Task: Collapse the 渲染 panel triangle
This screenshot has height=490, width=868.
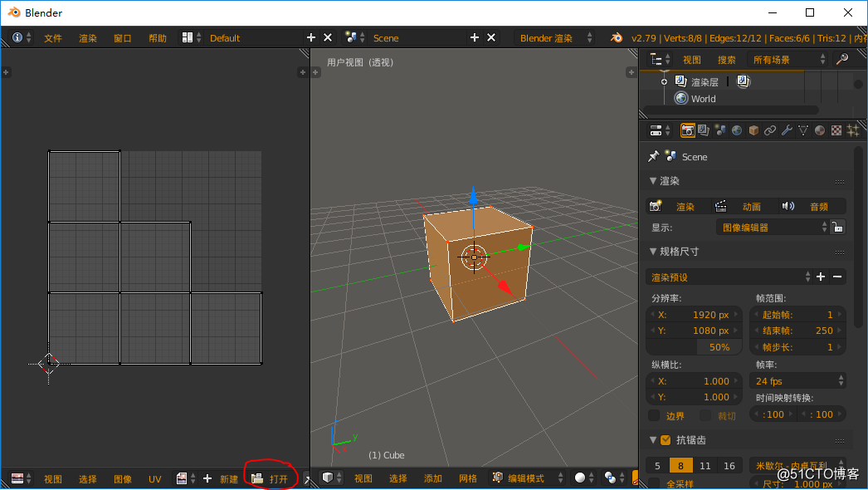Action: click(653, 181)
